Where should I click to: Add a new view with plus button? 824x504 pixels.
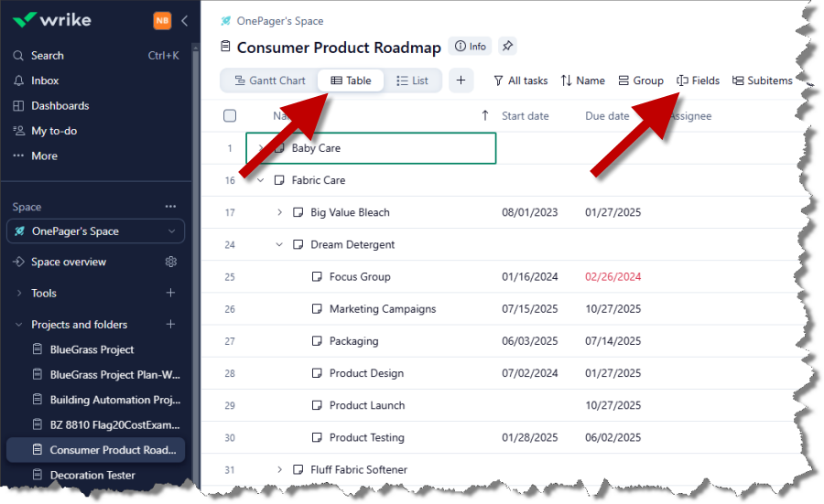(461, 80)
